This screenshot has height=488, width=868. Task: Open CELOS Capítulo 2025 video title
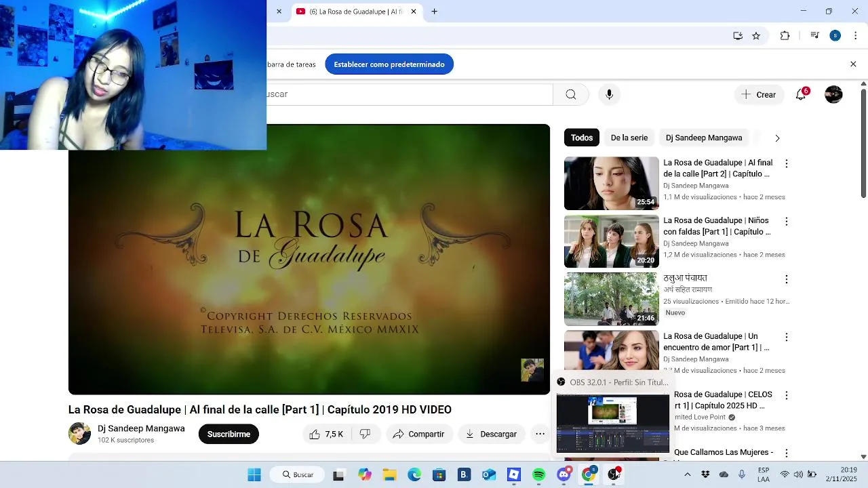(x=722, y=400)
